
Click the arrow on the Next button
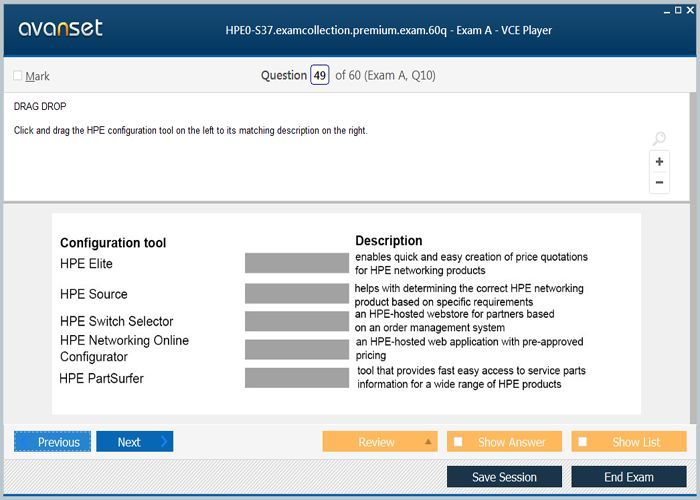point(163,442)
